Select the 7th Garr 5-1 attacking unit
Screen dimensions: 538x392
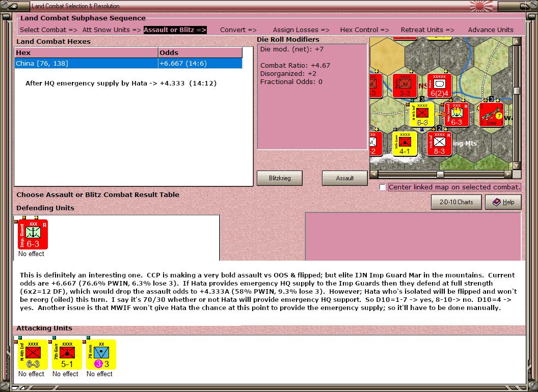pyautogui.click(x=67, y=355)
